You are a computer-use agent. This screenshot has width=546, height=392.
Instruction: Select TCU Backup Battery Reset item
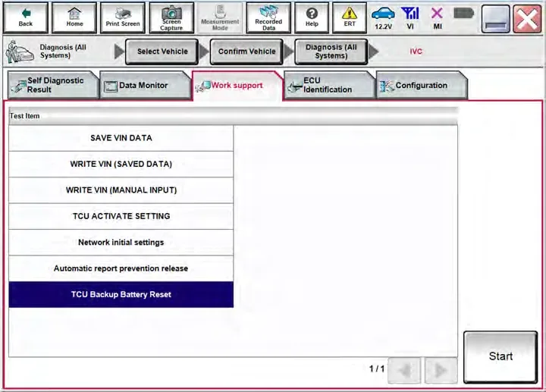click(x=121, y=294)
